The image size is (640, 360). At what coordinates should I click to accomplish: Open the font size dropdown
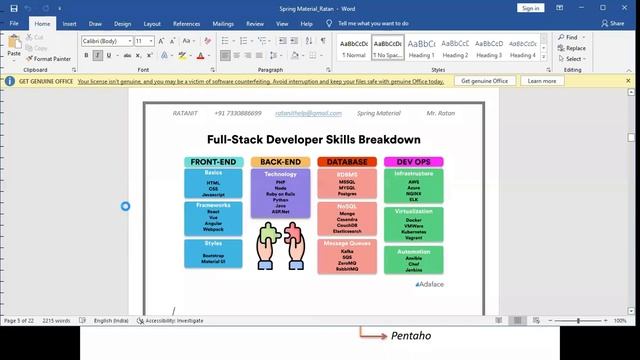[x=151, y=41]
